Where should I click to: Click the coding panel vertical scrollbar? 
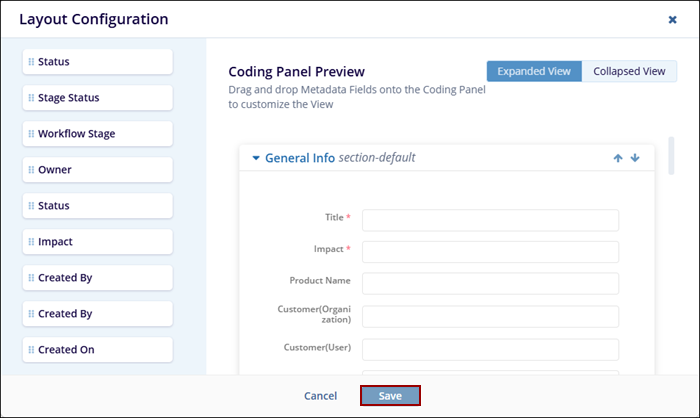pos(671,155)
